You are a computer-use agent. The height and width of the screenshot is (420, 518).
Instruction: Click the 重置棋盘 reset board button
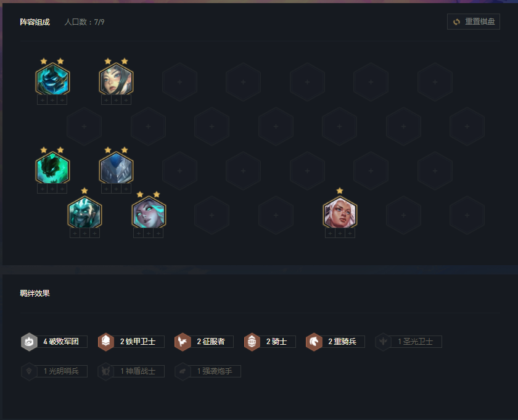pyautogui.click(x=474, y=22)
